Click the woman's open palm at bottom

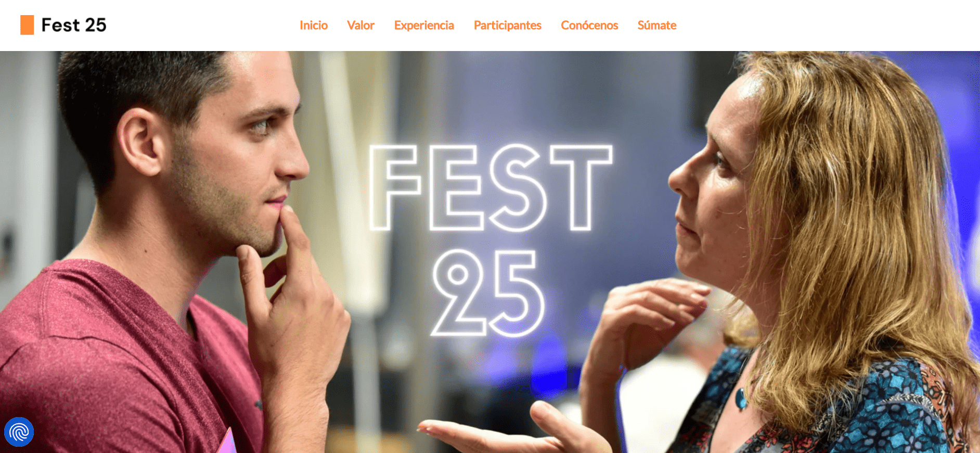(x=515, y=430)
